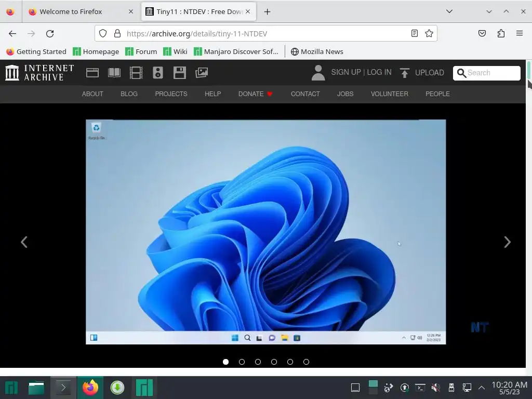Open the Internet Archive software floppy icon
The width and height of the screenshot is (532, 399).
179,73
